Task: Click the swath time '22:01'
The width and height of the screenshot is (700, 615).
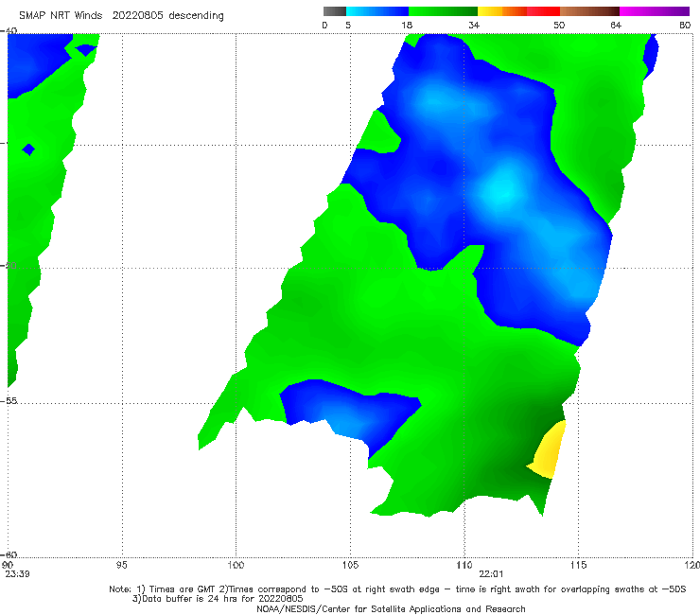Action: (x=491, y=574)
